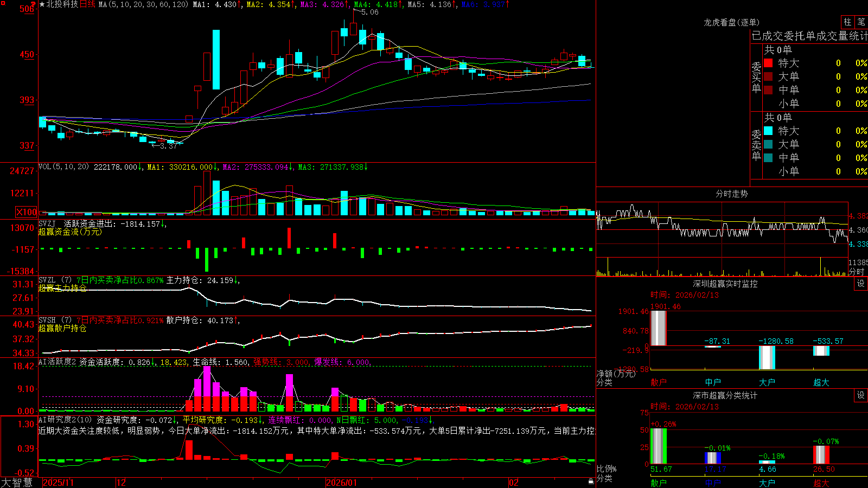Click the 时间: 2026/02/13 label in 实时监控
Viewport: 868px width, 488px height.
[685, 295]
